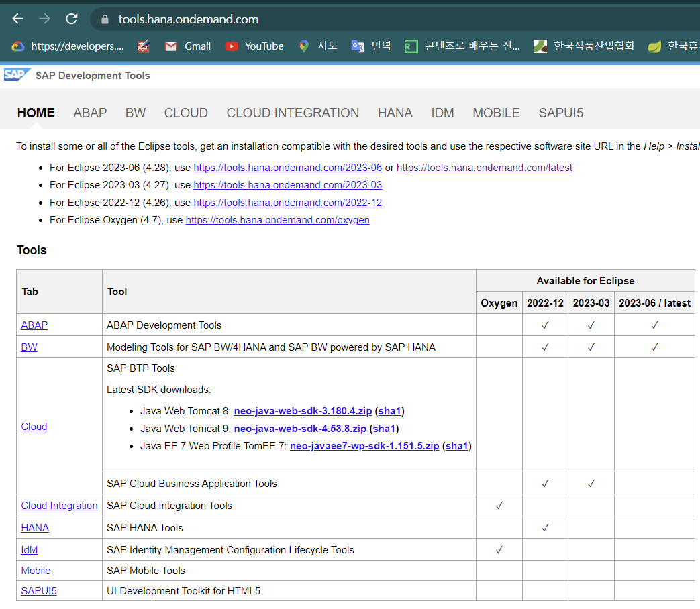
Task: Open the 번역 translate bookmark
Action: coord(371,46)
